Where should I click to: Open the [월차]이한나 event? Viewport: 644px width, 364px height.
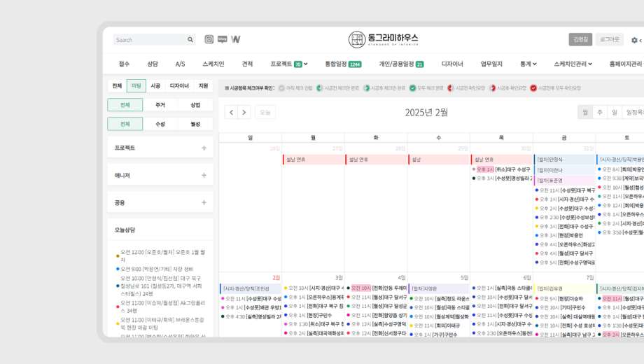coord(564,170)
